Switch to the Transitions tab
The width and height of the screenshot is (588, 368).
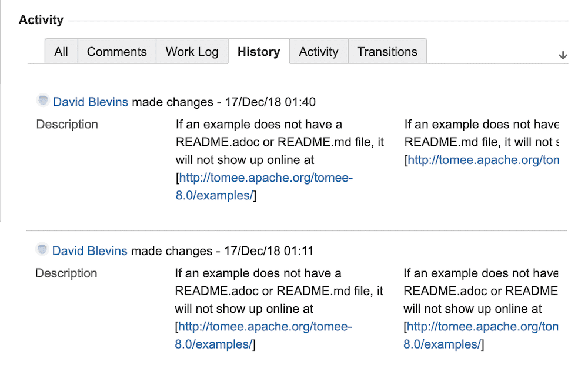pyautogui.click(x=387, y=51)
